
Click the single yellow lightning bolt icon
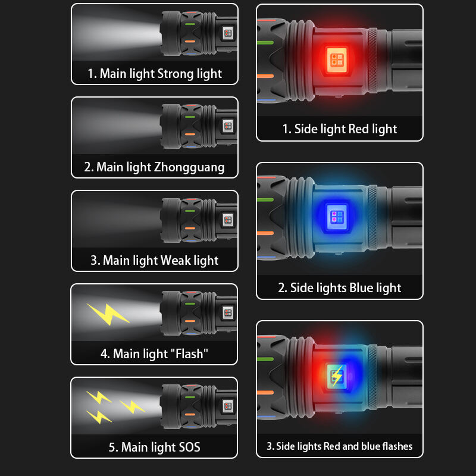coord(108,314)
